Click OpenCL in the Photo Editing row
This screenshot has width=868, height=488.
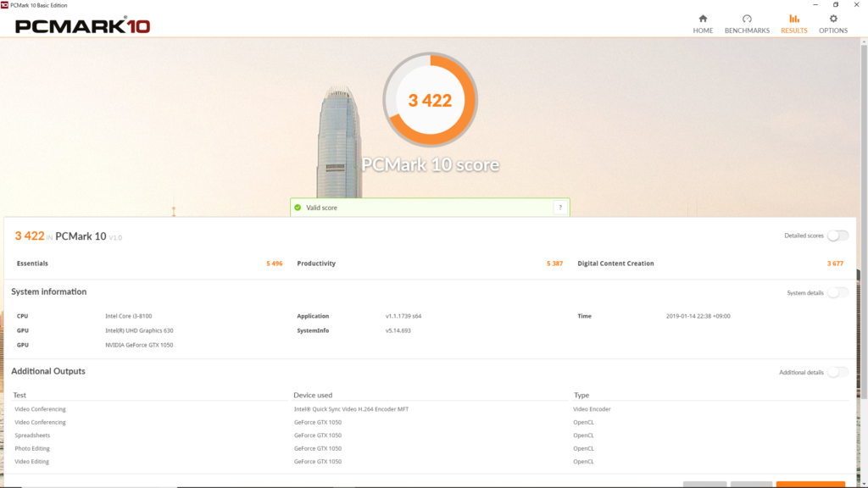tap(583, 448)
